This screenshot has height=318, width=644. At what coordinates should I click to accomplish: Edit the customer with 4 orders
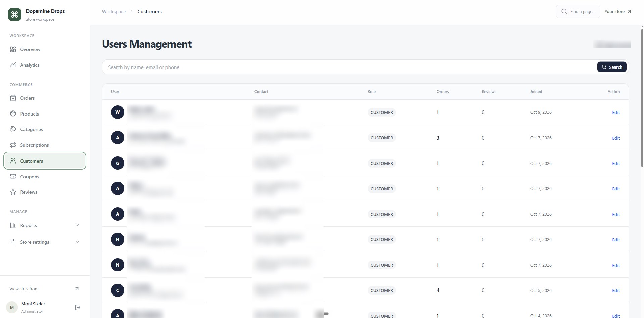pos(616,290)
